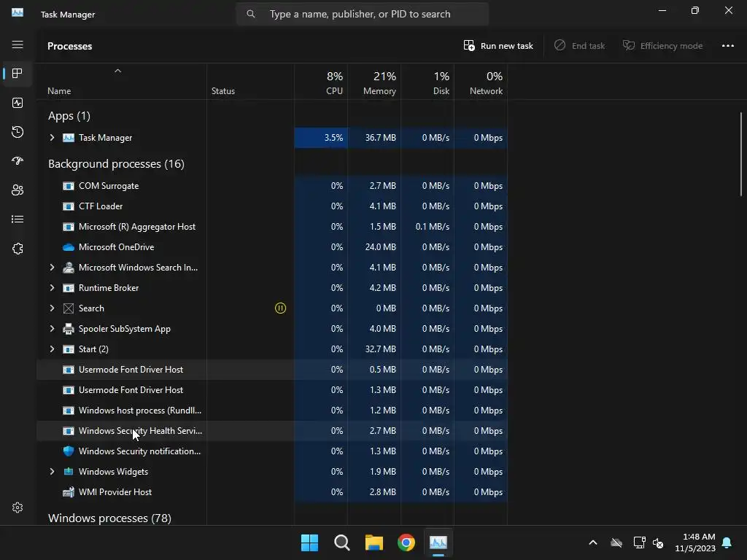Expand the Start (2) row
The image size is (747, 560).
point(52,349)
